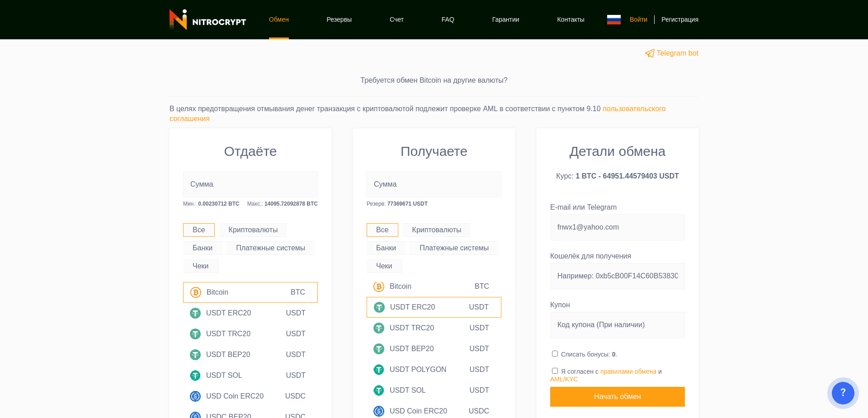The image size is (868, 418).
Task: Open the FAQ menu item
Action: tap(448, 19)
